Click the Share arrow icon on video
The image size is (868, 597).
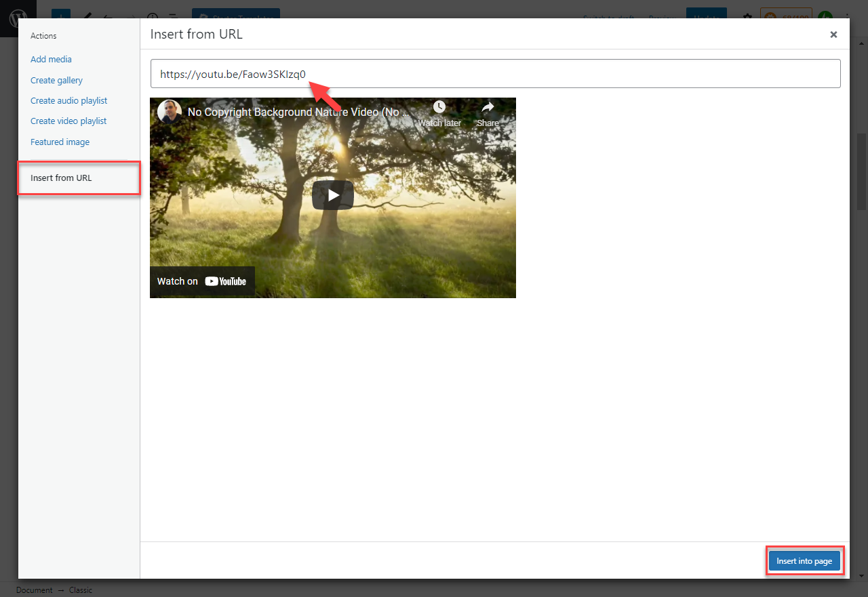click(488, 108)
